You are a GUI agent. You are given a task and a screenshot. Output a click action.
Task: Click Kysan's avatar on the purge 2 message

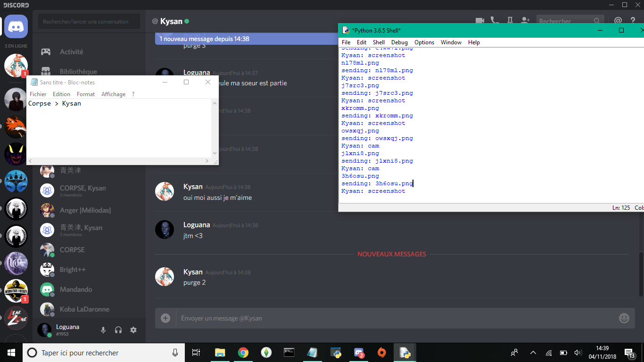pyautogui.click(x=165, y=277)
